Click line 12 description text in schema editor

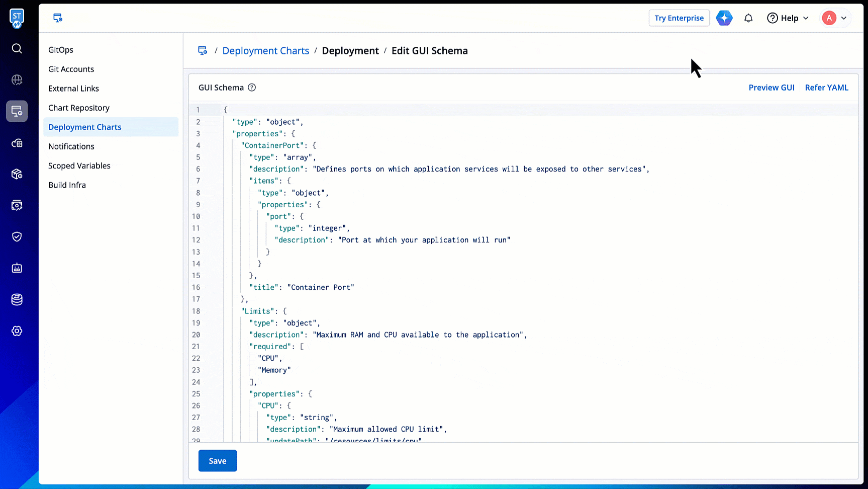pos(424,240)
